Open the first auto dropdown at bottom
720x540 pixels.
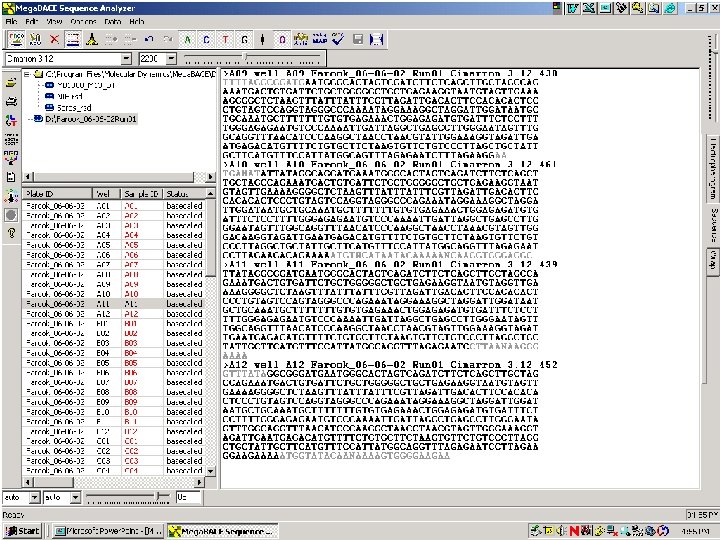pos(34,497)
